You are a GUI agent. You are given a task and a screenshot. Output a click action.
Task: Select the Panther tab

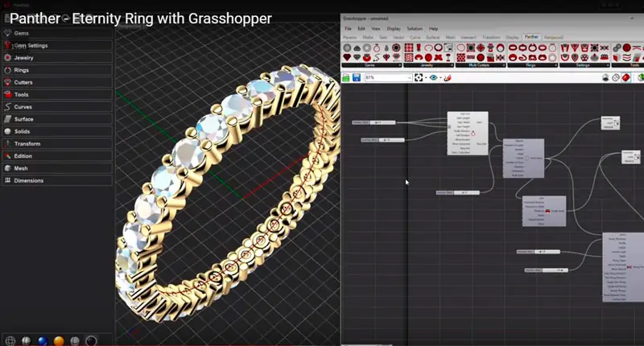531,37
